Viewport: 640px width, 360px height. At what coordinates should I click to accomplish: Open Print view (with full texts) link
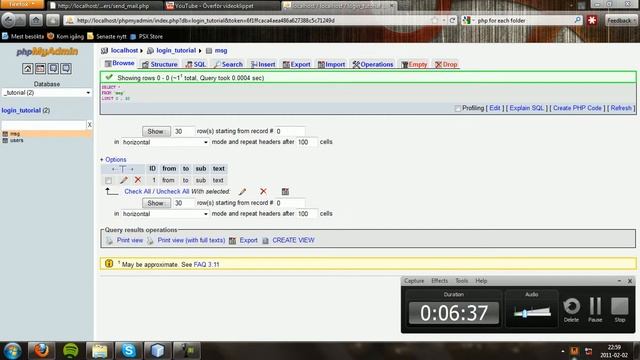pos(191,240)
